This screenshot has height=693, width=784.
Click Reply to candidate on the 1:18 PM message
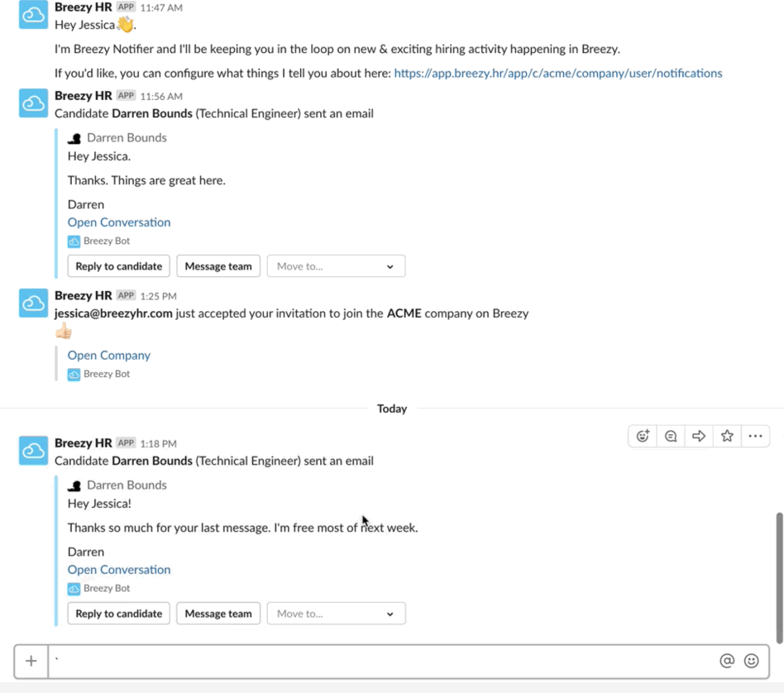pos(118,614)
